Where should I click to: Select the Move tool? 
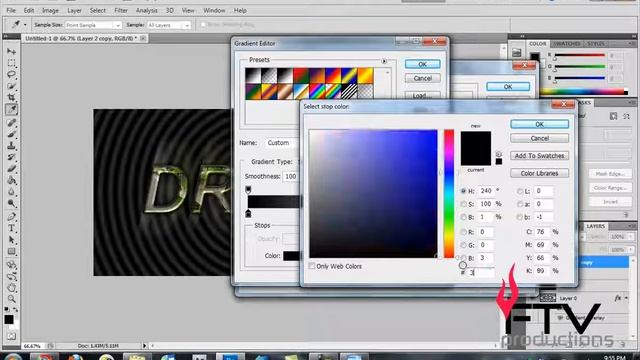click(x=11, y=51)
